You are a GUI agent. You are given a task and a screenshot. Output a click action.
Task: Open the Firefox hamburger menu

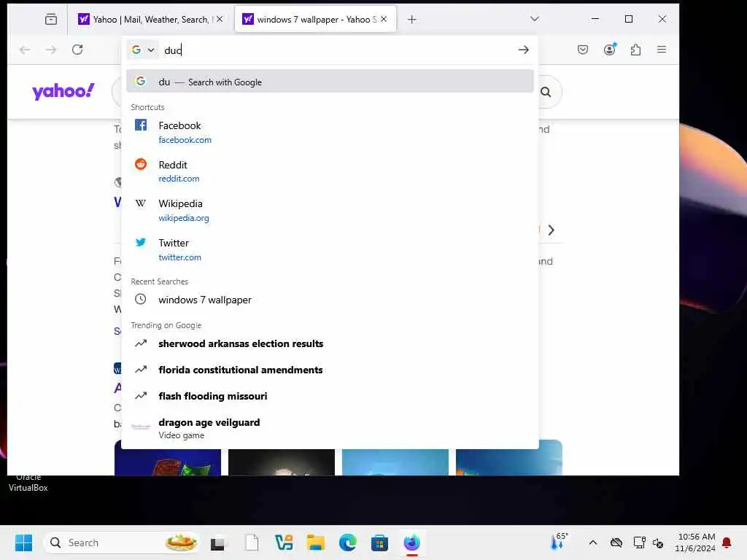[662, 50]
